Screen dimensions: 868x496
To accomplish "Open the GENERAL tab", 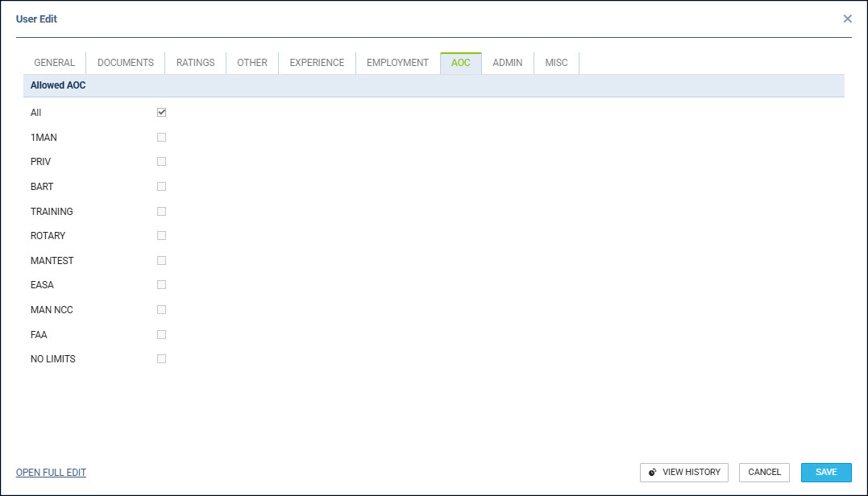I will pos(54,63).
